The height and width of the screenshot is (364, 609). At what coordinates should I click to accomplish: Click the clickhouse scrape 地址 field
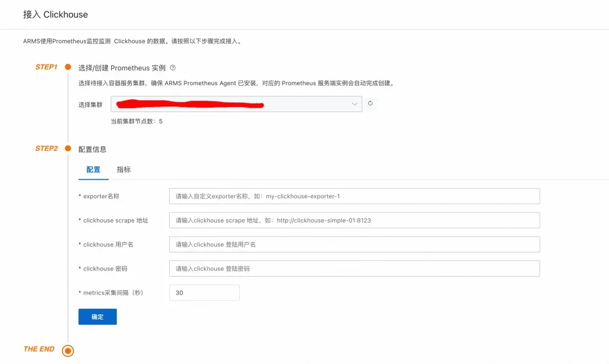pyautogui.click(x=354, y=220)
